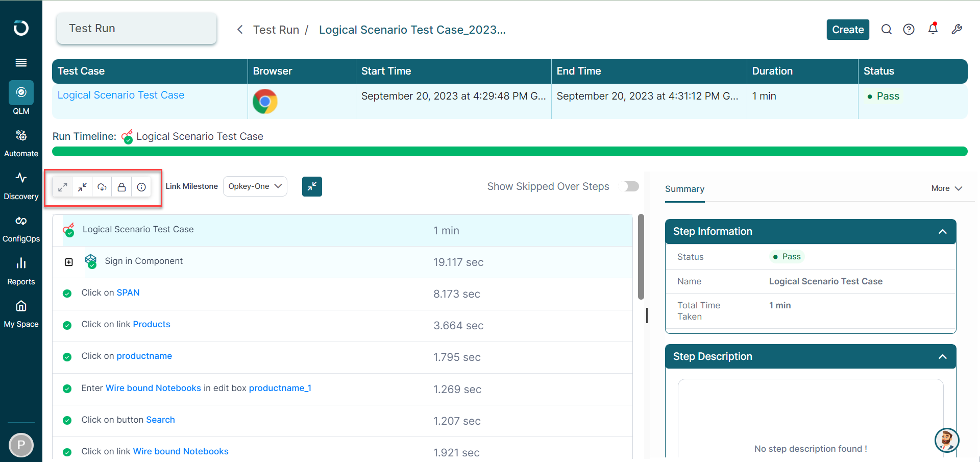
Task: Click the teal collapse panel button
Action: coord(312,186)
